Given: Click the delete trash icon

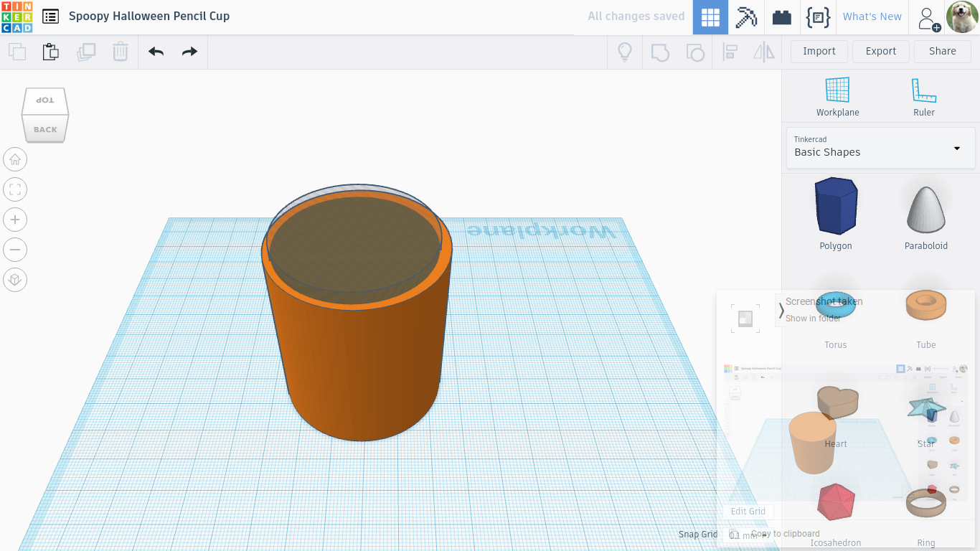Looking at the screenshot, I should point(121,52).
